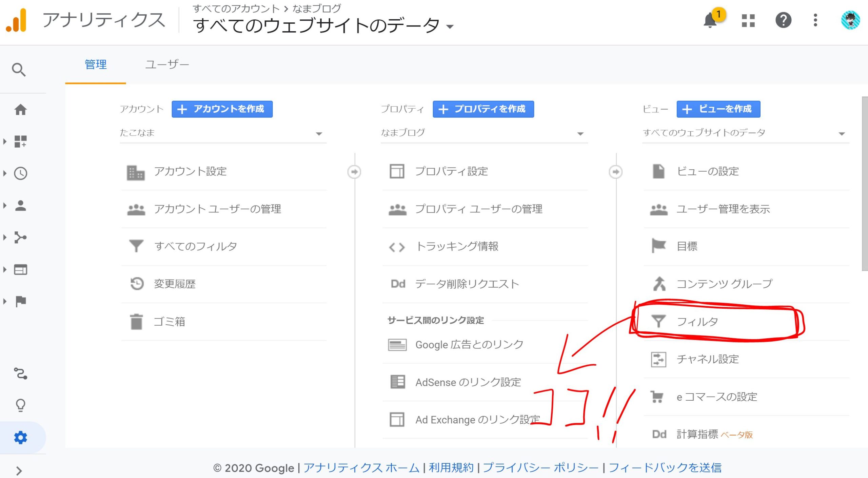Open Conversions flag icon in sidebar
Screen dimensions: 868x478
click(20, 301)
